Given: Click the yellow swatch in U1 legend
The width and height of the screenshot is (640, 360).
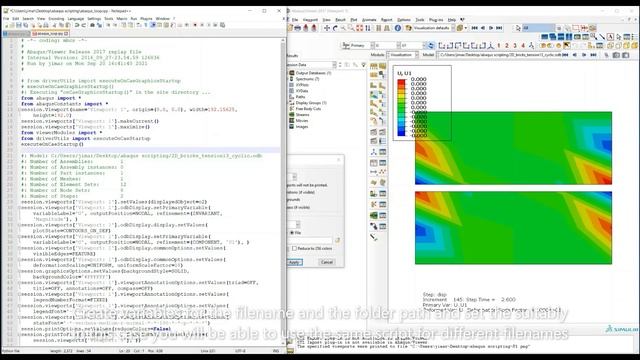Looking at the screenshot, I should coord(401,96).
